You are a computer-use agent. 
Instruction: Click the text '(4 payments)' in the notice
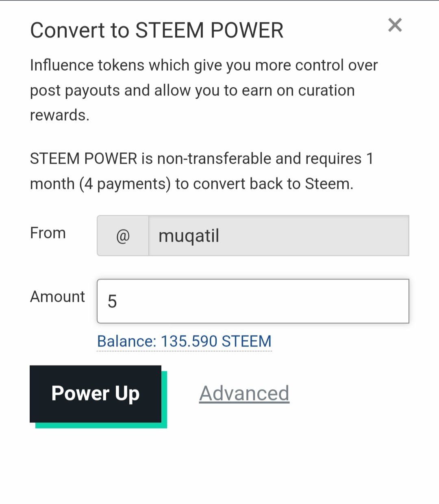125,184
